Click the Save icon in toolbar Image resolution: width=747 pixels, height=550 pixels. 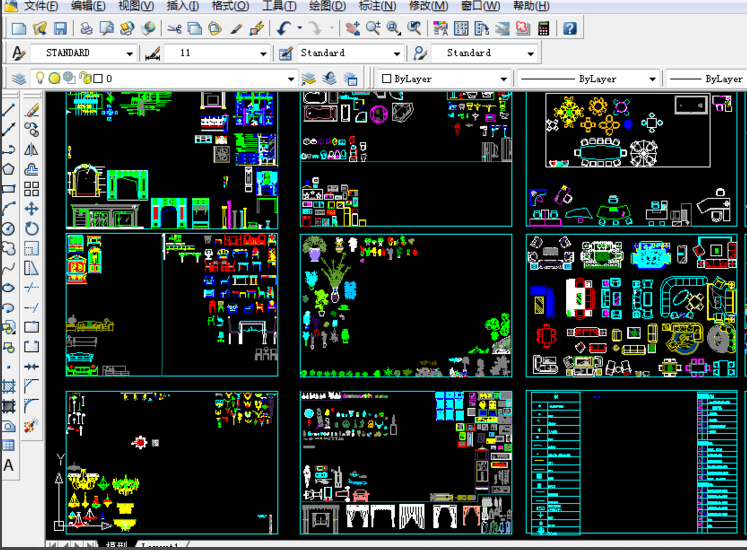coord(60,28)
